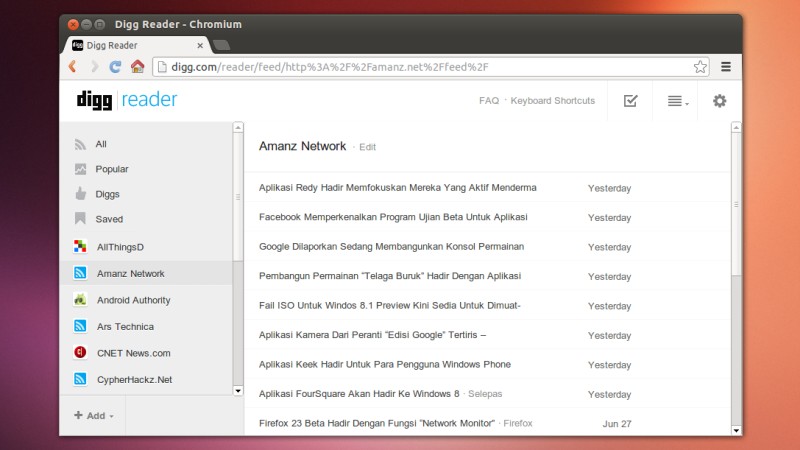Open article "Aplikasi Redy Hadir Memfokuskan Mereka"
This screenshot has width=800, height=450.
click(x=397, y=187)
